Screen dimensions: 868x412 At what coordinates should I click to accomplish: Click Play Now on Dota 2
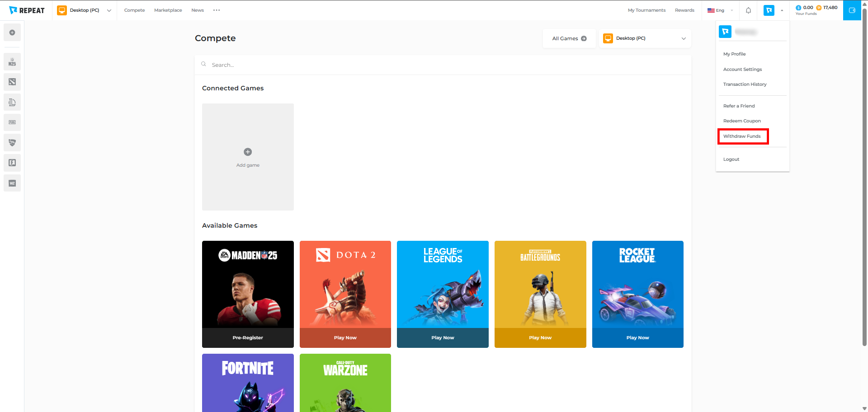[345, 338]
